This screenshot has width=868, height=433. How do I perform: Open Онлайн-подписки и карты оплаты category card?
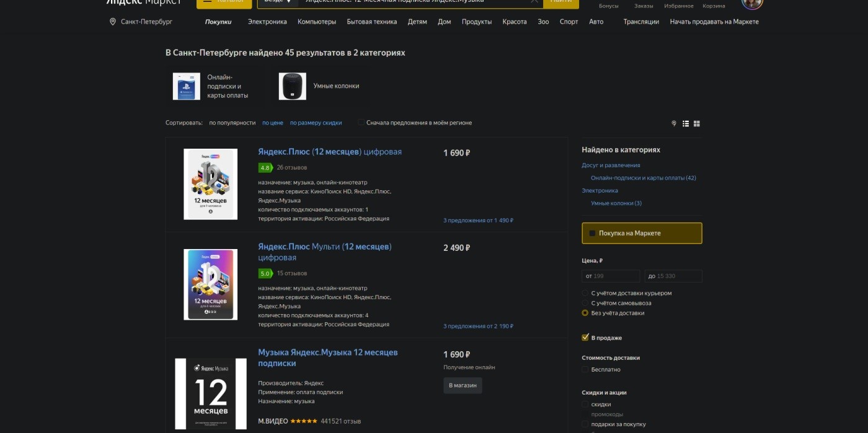[x=215, y=86]
